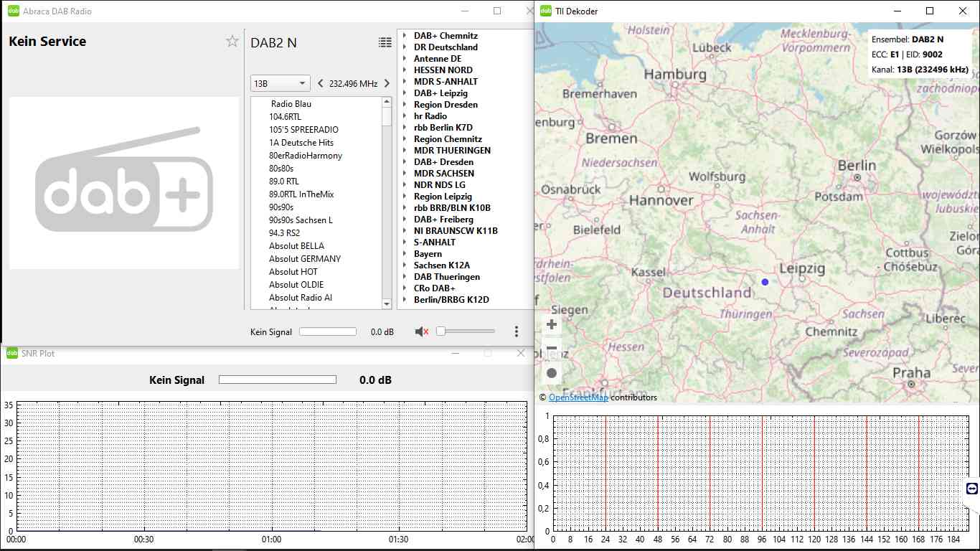This screenshot has width=980, height=551.
Task: Open the ensemble information list icon
Action: 385,42
